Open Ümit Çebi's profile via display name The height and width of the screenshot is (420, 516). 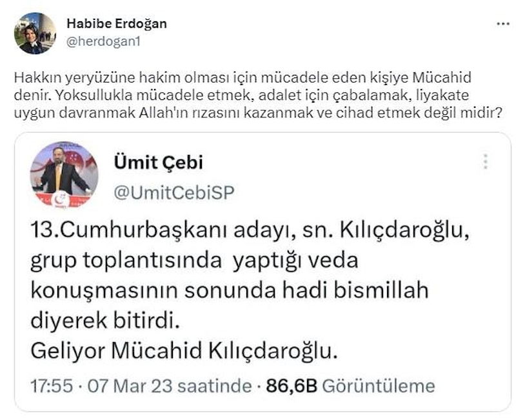point(158,163)
